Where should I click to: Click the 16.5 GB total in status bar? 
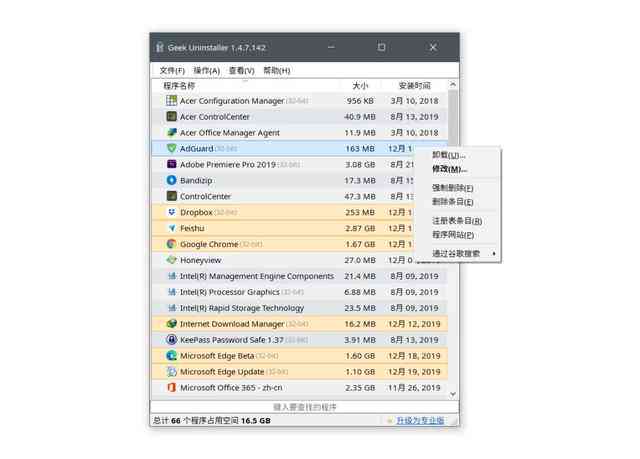coord(256,421)
